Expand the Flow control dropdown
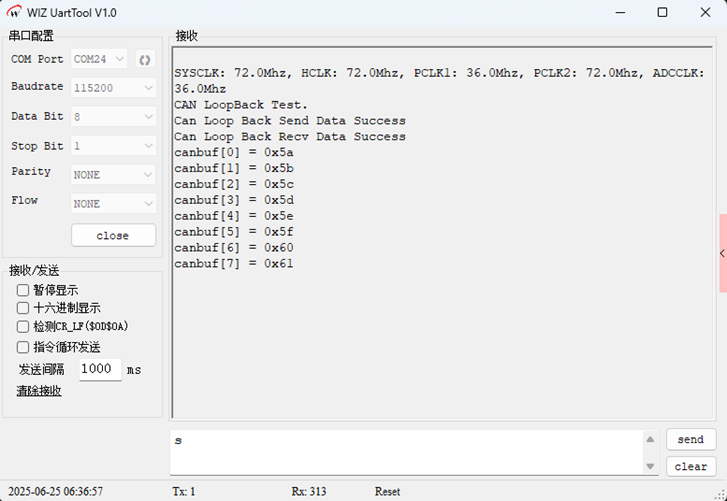 pyautogui.click(x=113, y=204)
